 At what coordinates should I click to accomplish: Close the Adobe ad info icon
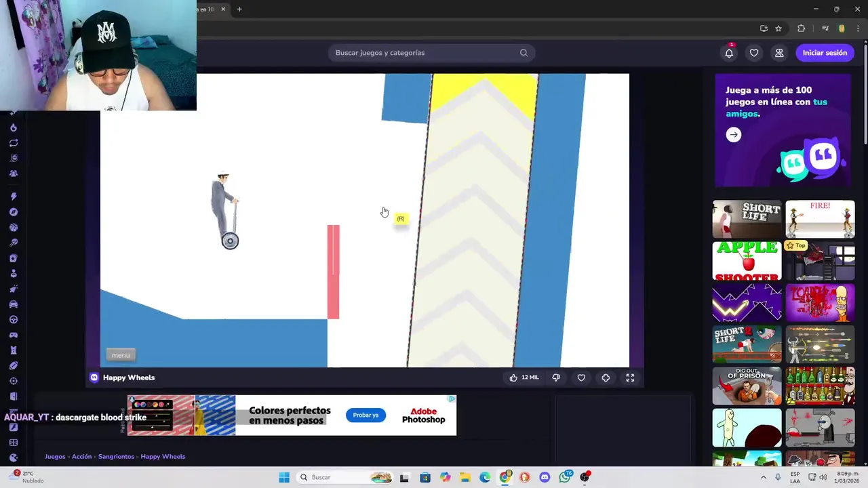click(452, 399)
